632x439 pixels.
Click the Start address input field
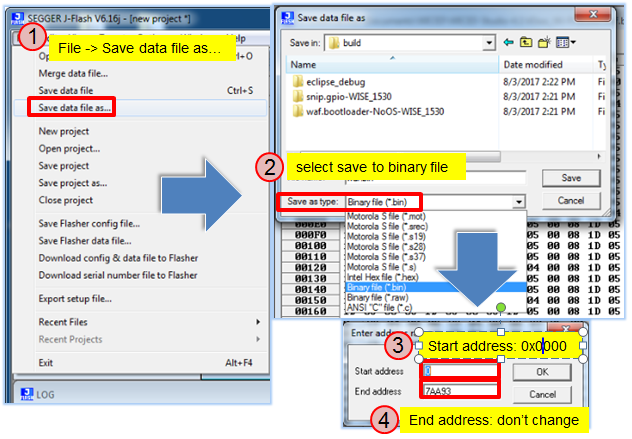(x=459, y=372)
